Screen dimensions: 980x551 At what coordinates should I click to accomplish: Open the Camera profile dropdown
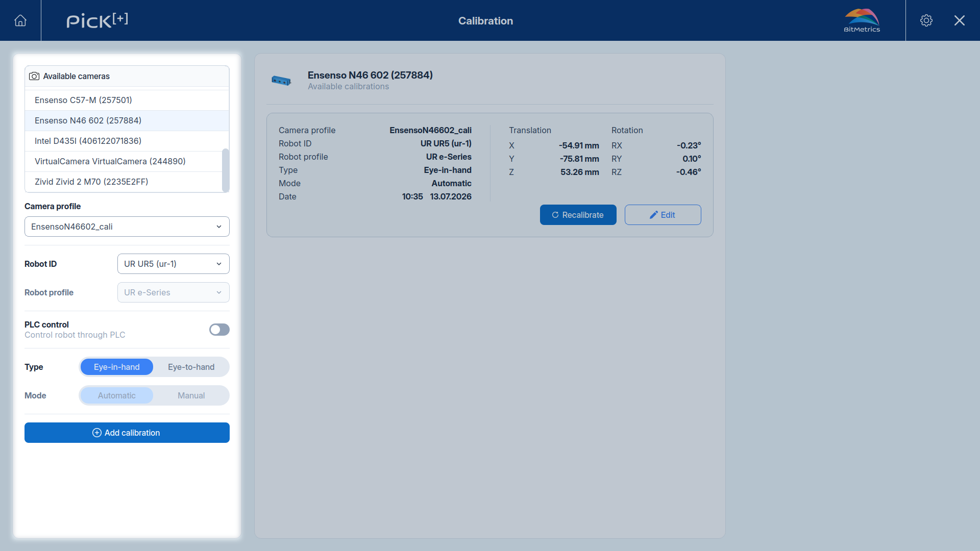[127, 227]
